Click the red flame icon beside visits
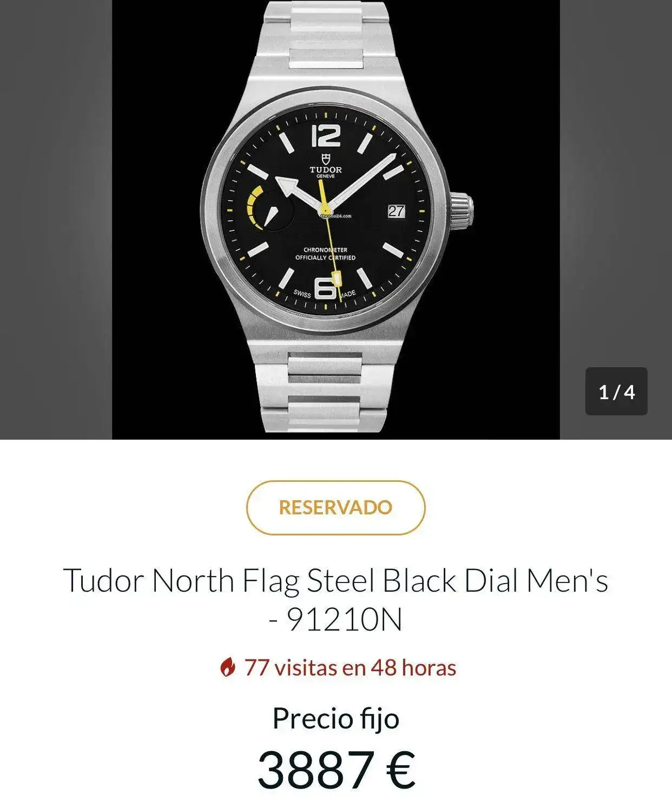The height and width of the screenshot is (808, 672). tap(228, 667)
